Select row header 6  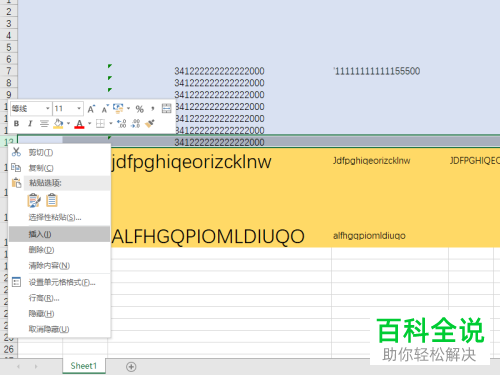pos(9,59)
